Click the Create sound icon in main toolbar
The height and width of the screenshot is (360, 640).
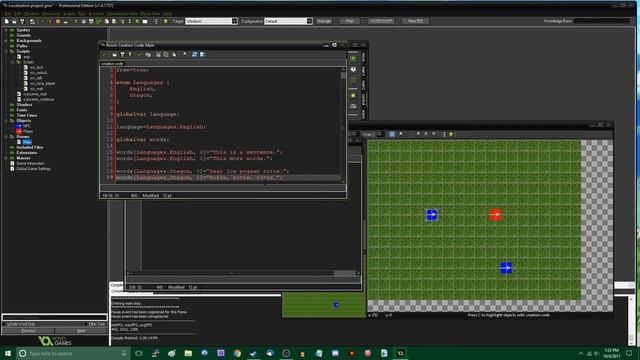tap(83, 21)
